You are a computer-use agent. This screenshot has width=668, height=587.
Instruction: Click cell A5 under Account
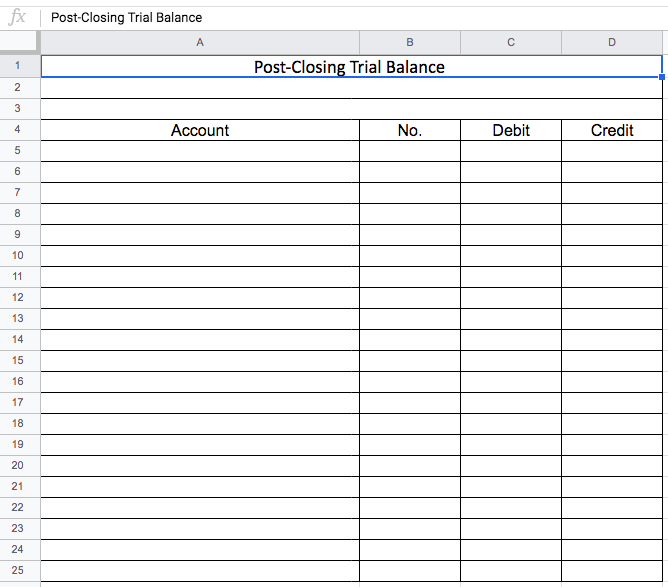[x=200, y=151]
